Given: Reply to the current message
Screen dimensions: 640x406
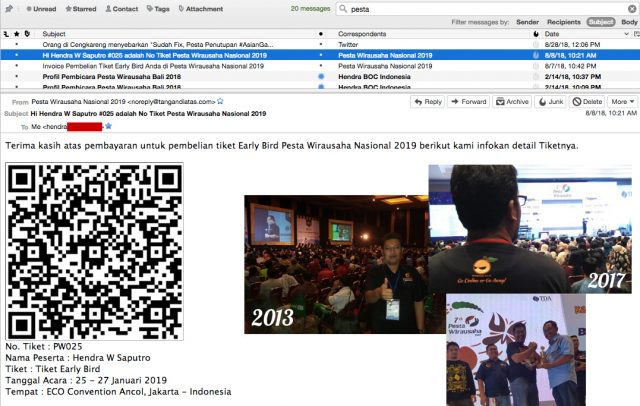Looking at the screenshot, I should 428,102.
